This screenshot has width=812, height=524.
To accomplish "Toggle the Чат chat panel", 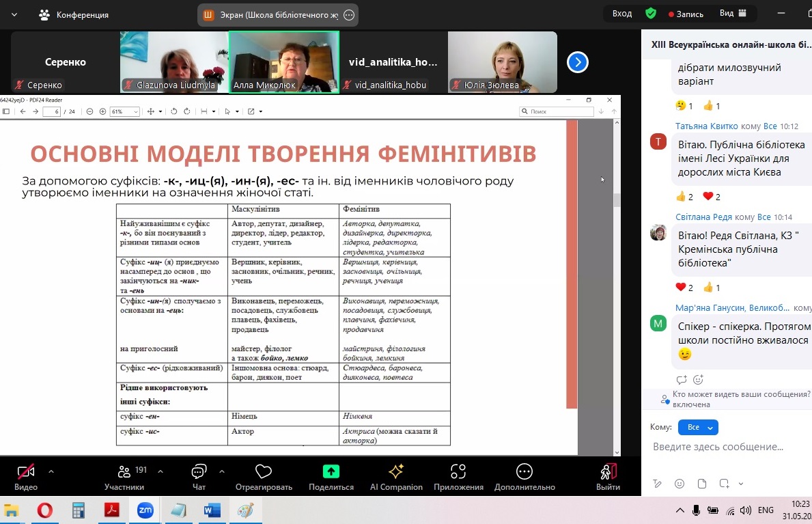I will [x=199, y=471].
